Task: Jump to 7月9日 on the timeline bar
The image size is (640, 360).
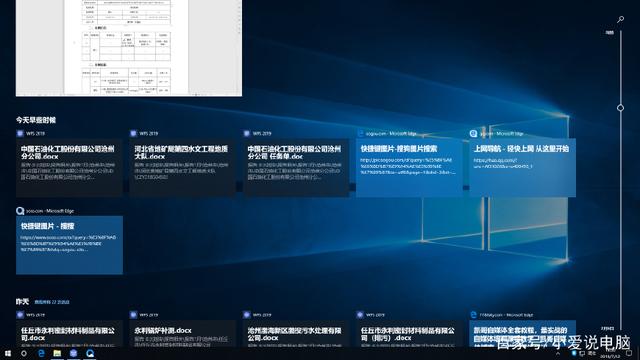Action: pos(607,328)
